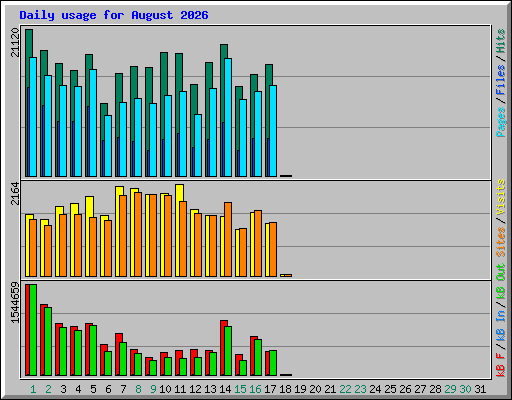Click day label 19 on x-axis
Screen dimensions: 512x400
click(x=300, y=389)
